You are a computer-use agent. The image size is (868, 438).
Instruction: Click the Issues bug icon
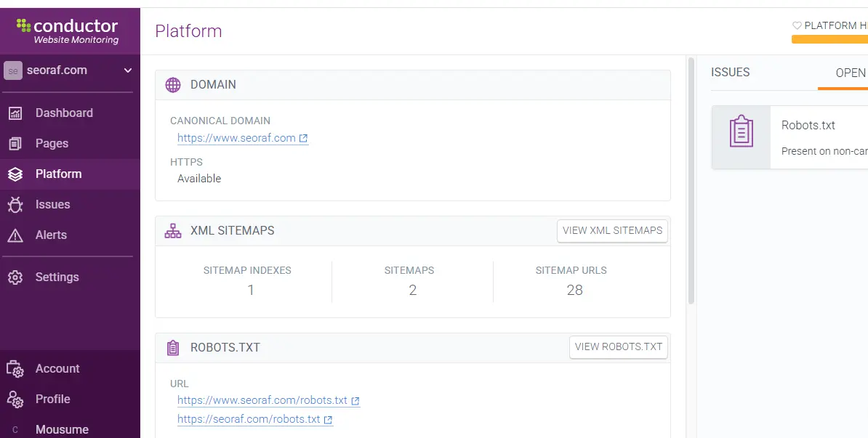tap(15, 205)
